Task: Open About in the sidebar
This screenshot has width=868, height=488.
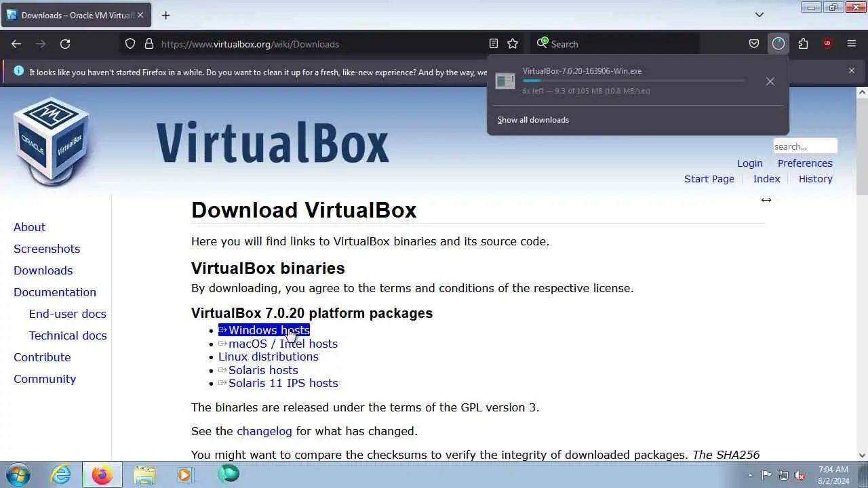Action: (x=29, y=227)
